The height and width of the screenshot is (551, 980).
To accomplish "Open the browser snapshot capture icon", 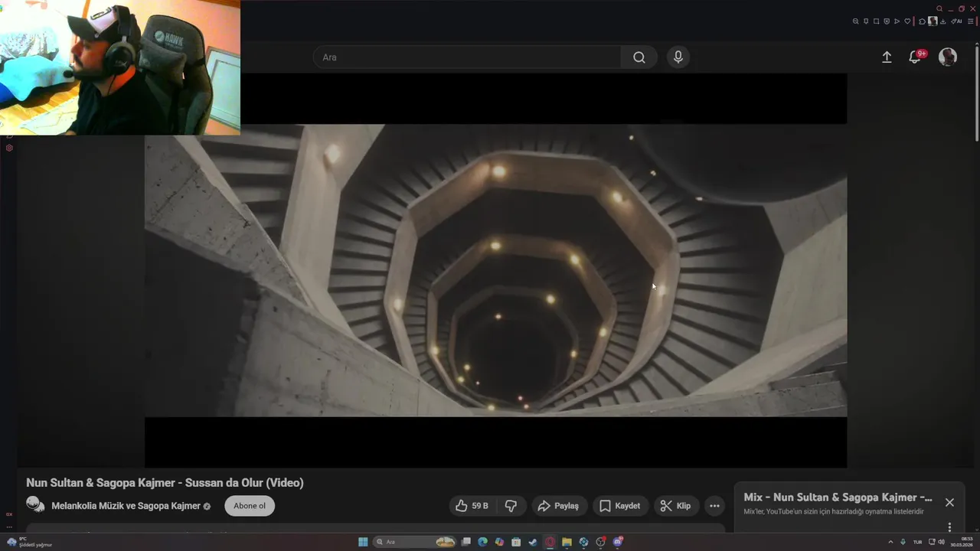I will (876, 21).
